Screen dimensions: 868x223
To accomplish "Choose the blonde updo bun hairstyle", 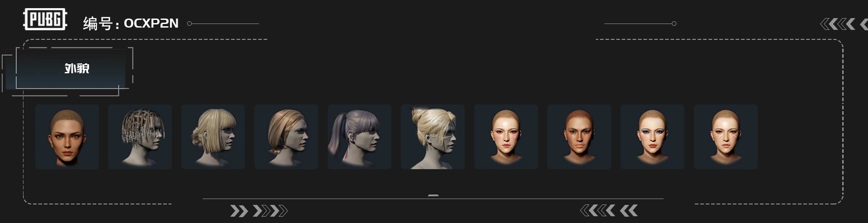I will (433, 137).
